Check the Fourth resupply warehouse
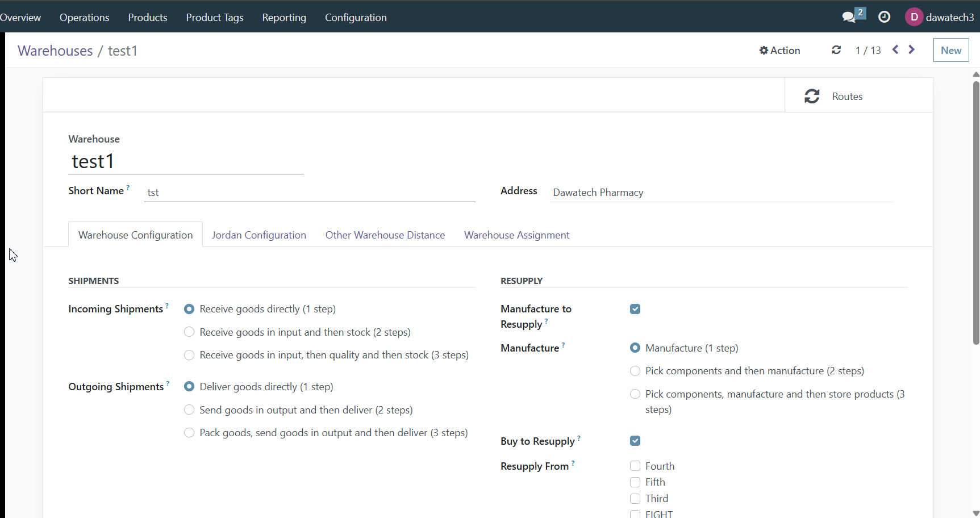 click(x=635, y=466)
